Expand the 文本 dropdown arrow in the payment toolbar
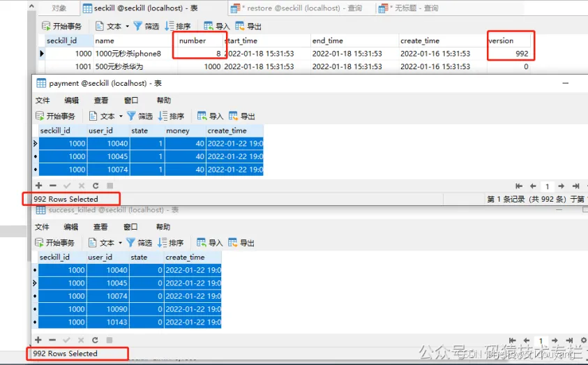The width and height of the screenshot is (588, 365). 121,117
